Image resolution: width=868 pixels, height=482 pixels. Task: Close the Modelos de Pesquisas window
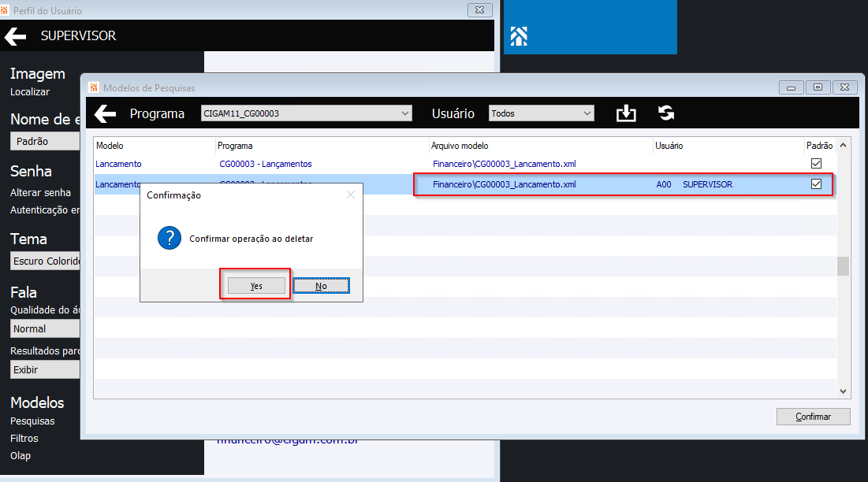click(x=845, y=87)
